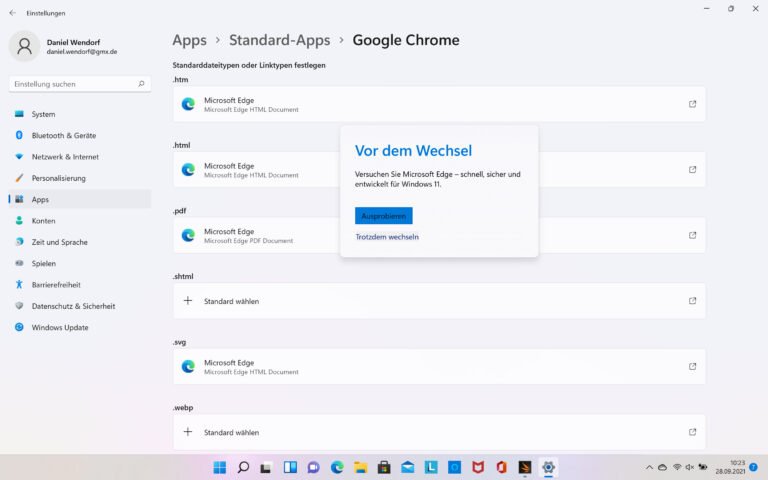The width and height of the screenshot is (768, 480).
Task: Click the Settings gear in the taskbar
Action: [x=548, y=467]
